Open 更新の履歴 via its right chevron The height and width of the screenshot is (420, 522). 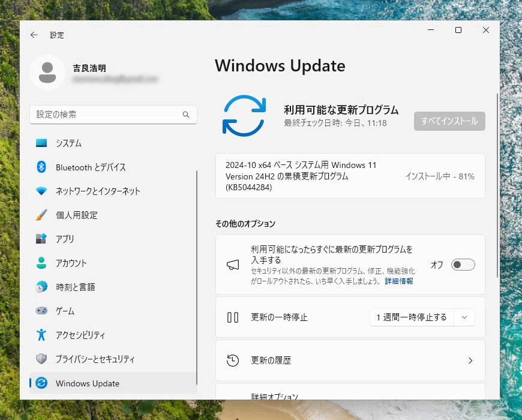470,361
